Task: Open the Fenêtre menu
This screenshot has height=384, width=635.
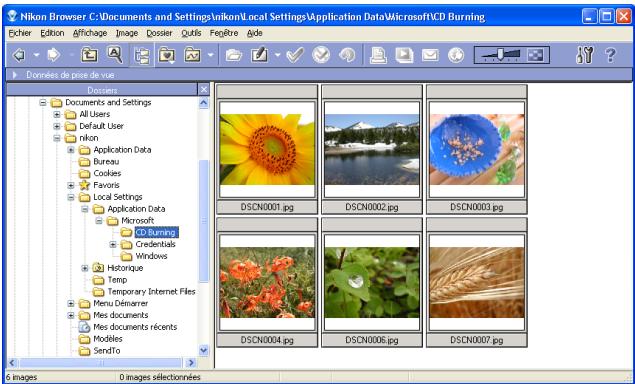Action: (224, 33)
